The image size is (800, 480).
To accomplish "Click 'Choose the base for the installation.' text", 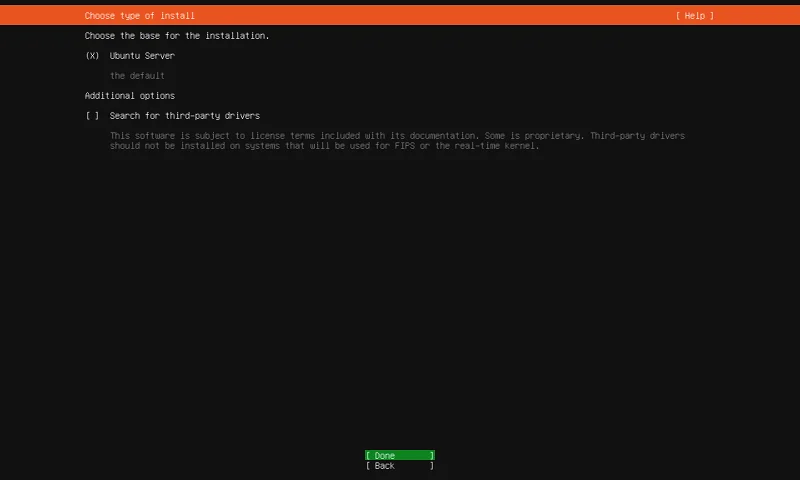I will click(x=177, y=36).
